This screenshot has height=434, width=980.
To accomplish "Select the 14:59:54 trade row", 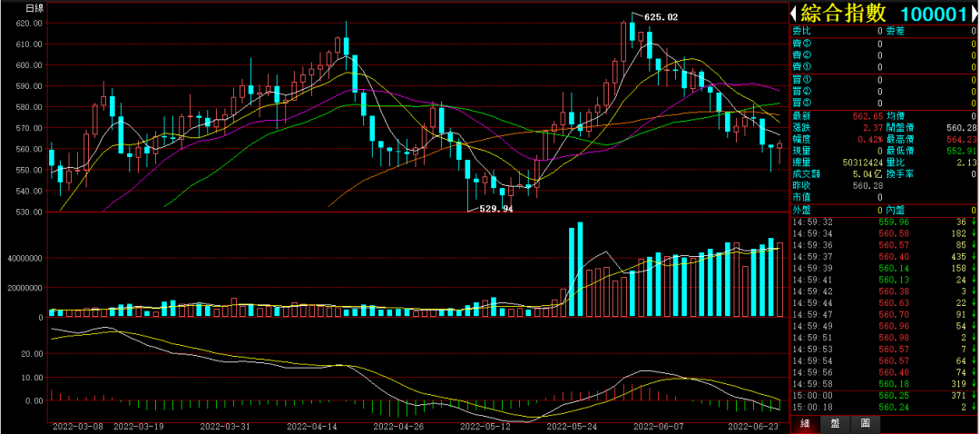I will coord(885,360).
